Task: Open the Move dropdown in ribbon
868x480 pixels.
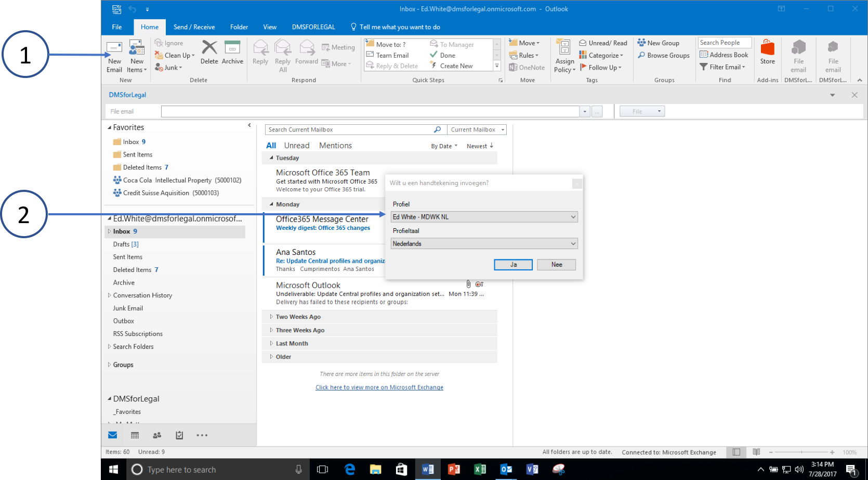Action: [524, 43]
